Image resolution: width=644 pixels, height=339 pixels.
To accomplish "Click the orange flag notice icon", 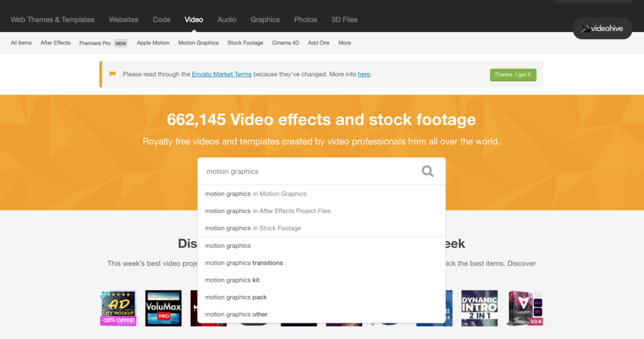I will click(112, 74).
